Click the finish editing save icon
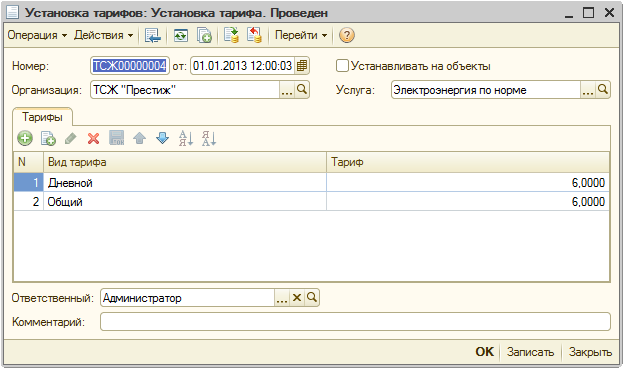623x368 pixels. pos(117,138)
